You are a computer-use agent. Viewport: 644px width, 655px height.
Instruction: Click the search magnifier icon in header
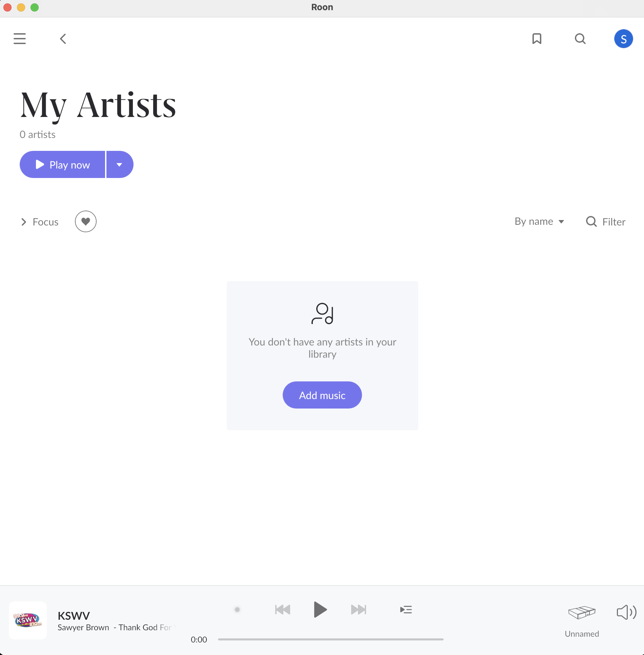(x=580, y=39)
